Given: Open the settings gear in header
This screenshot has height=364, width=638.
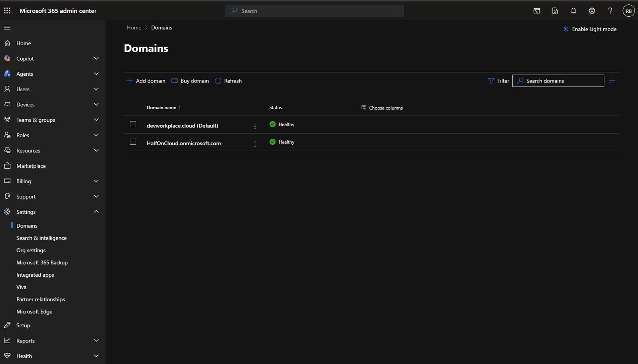Looking at the screenshot, I should (592, 11).
